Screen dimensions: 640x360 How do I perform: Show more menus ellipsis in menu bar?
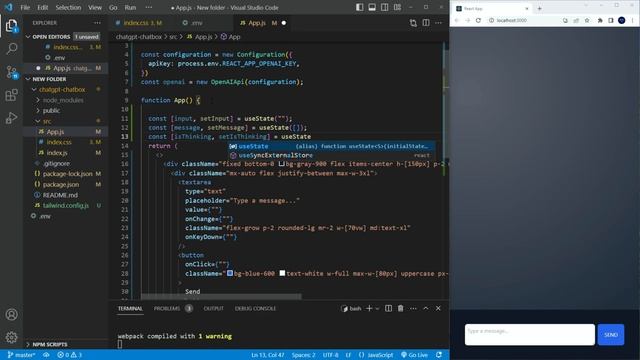tap(149, 7)
